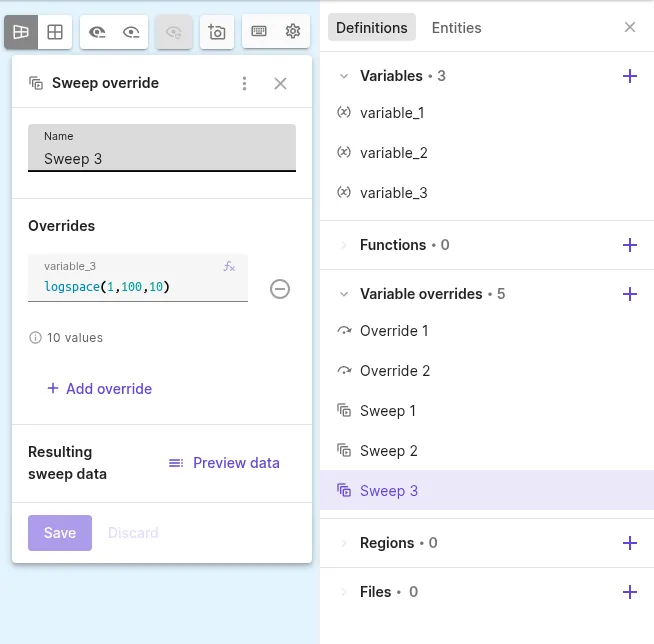Open settings gear icon in toolbar
Viewport: 654px width, 644px height.
click(x=293, y=31)
